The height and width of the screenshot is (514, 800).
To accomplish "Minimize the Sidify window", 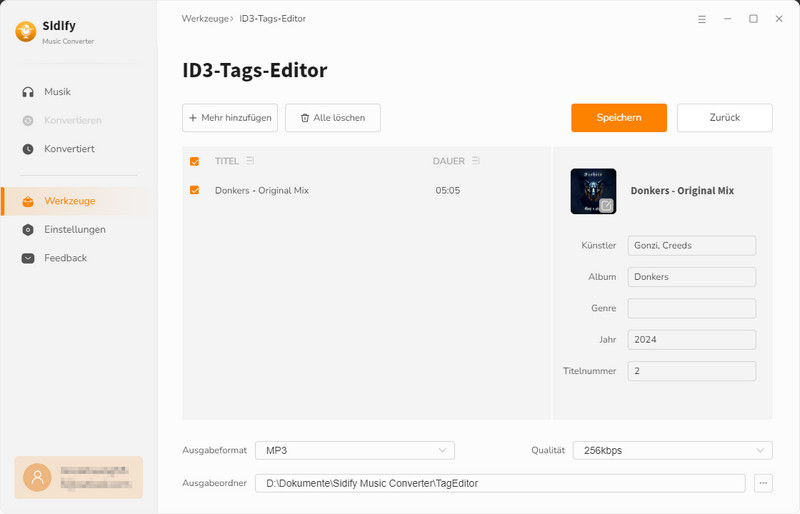I will click(728, 19).
